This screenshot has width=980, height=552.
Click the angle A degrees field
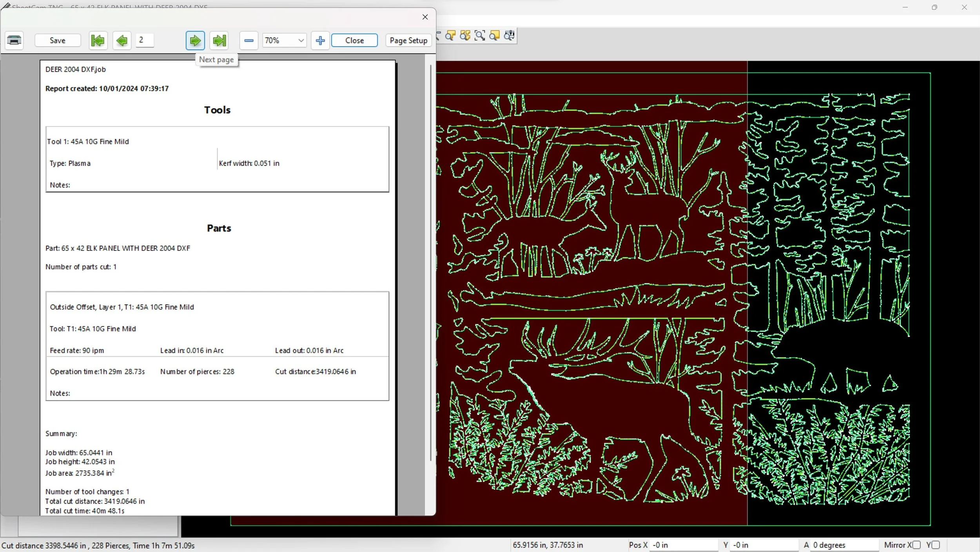pyautogui.click(x=844, y=545)
